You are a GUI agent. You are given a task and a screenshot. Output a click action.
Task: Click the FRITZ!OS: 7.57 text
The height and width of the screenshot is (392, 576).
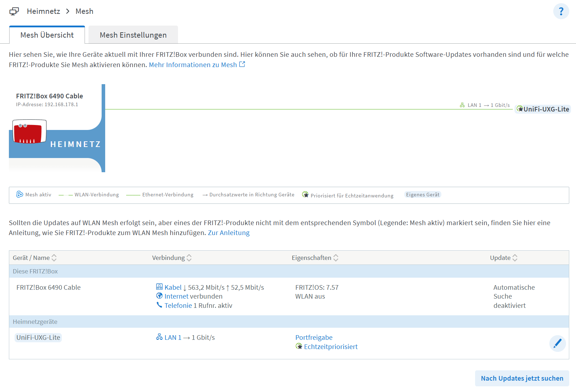[317, 287]
